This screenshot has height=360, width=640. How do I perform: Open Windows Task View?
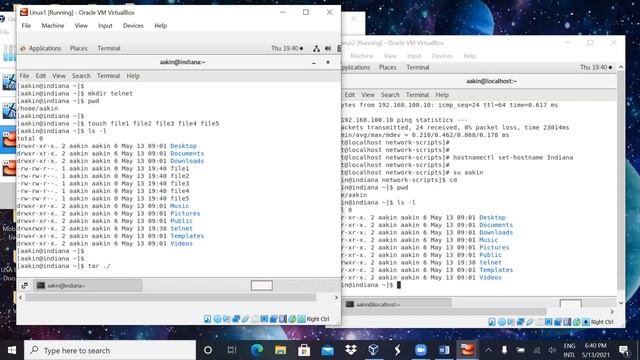coord(232,350)
